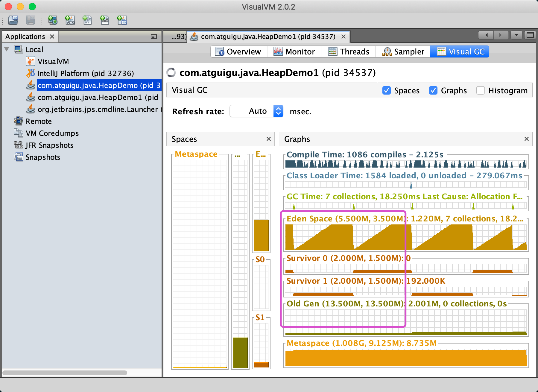Image resolution: width=538 pixels, height=392 pixels.
Task: Minimize the Applications panel
Action: pyautogui.click(x=154, y=37)
